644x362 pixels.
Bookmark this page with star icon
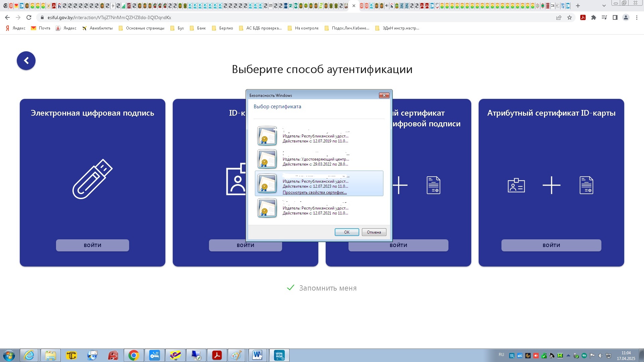[x=570, y=17]
